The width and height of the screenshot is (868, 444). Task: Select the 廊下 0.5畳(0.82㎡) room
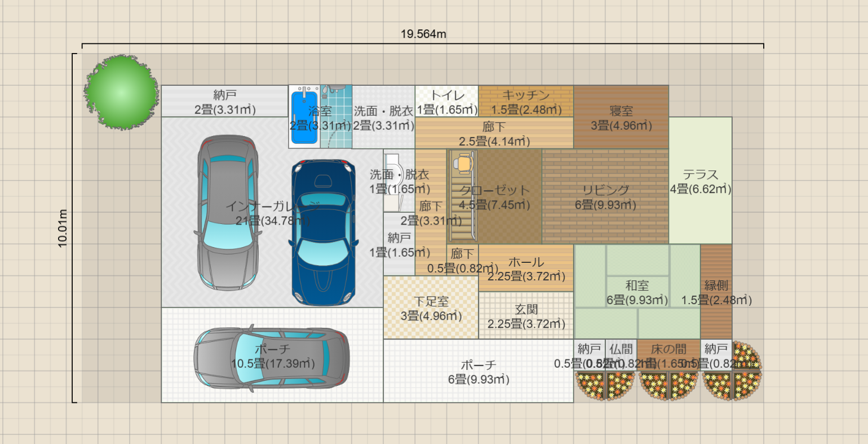pyautogui.click(x=463, y=260)
